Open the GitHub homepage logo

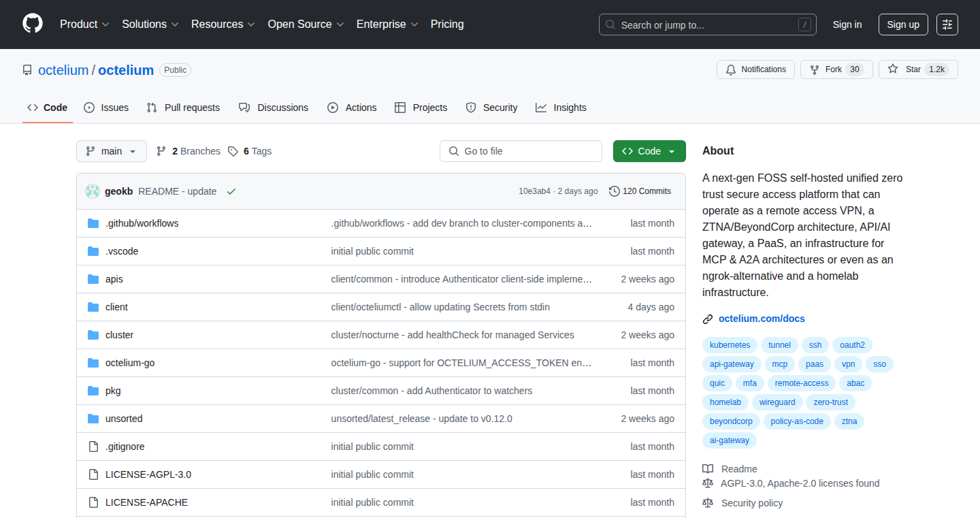[33, 24]
